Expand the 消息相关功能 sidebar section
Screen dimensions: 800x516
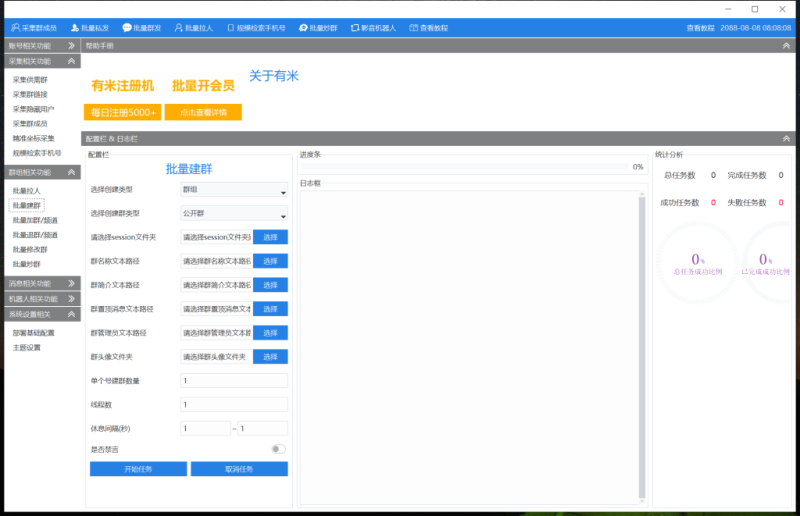(42, 283)
